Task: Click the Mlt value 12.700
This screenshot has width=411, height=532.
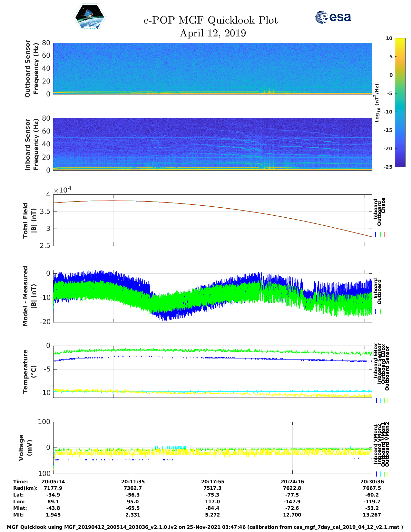Action: pos(292,515)
